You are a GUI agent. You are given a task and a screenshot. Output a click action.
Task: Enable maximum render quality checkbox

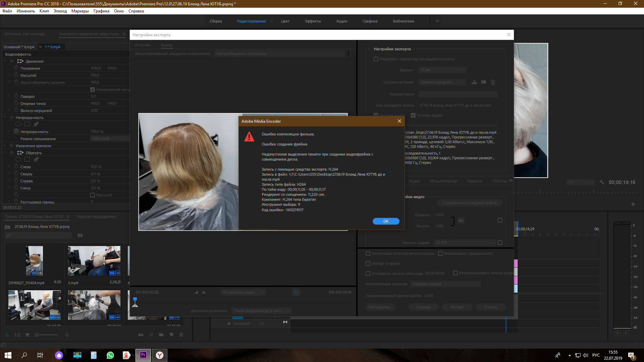368,253
